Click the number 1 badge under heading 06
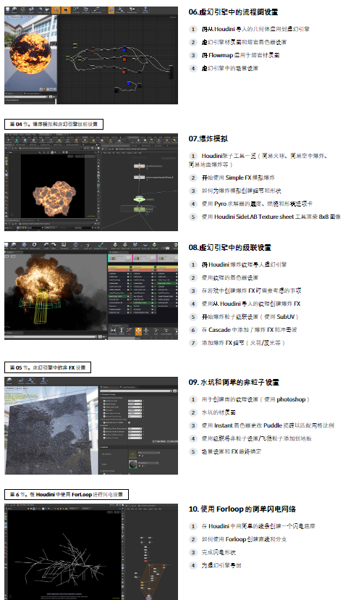This screenshot has height=600, width=364. [193, 29]
